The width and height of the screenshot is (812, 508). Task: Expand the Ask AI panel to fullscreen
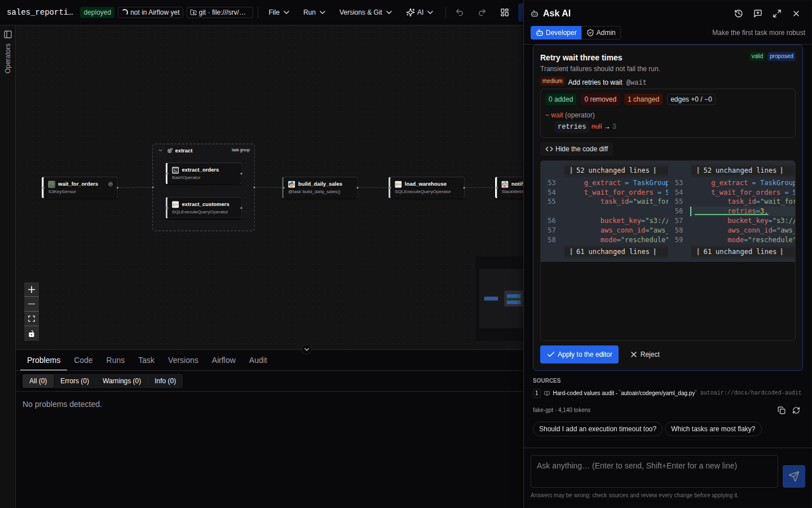[x=777, y=14]
